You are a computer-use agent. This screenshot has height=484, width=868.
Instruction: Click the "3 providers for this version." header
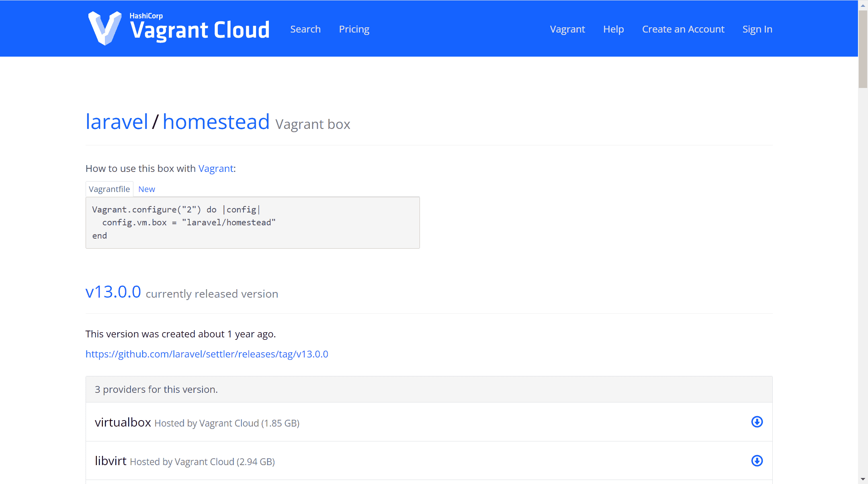click(x=429, y=389)
